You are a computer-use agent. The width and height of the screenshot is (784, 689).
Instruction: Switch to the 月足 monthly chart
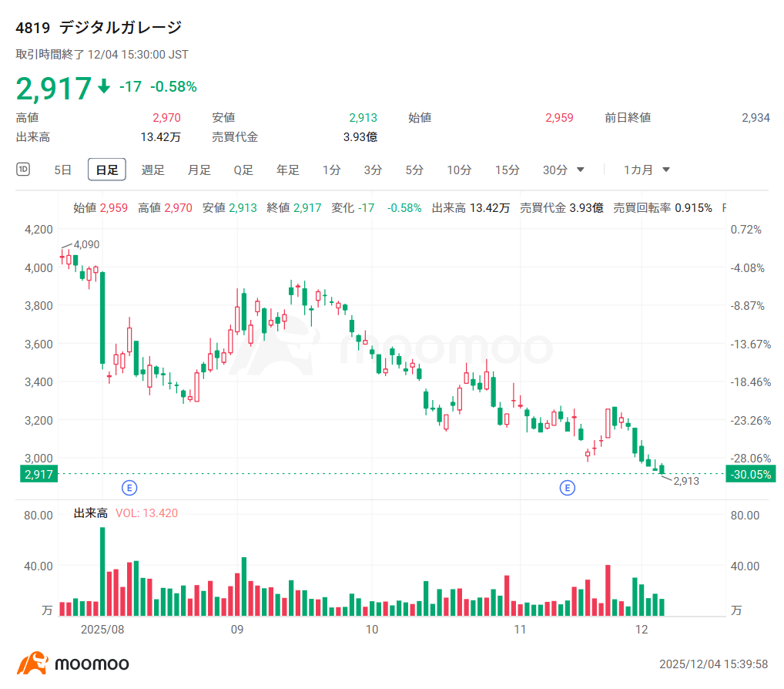pyautogui.click(x=198, y=170)
